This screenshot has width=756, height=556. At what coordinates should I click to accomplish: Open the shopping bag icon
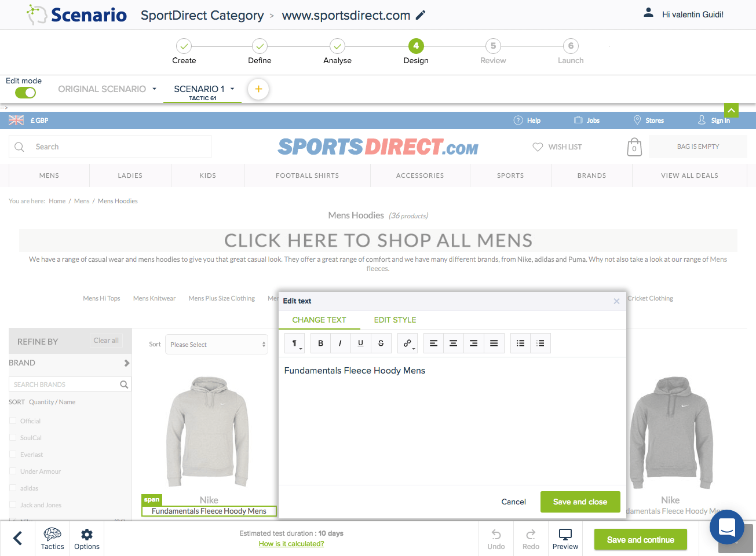tap(634, 147)
